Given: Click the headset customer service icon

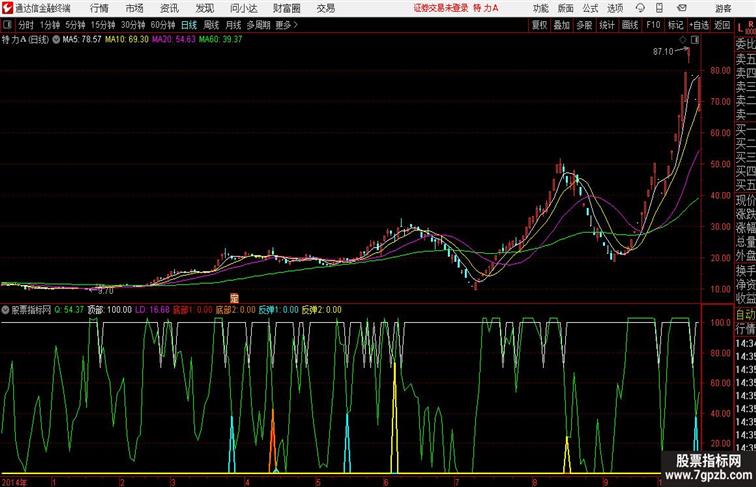Looking at the screenshot, I should pos(640,8).
